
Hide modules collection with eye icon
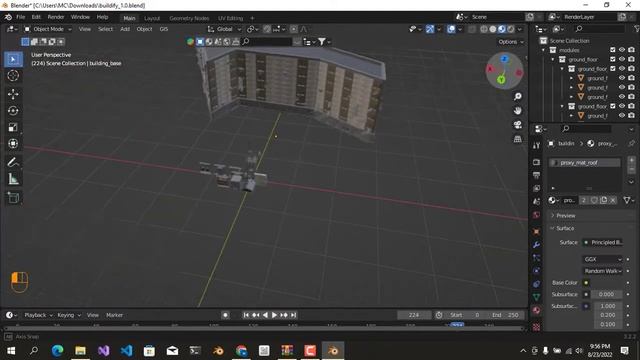click(622, 50)
